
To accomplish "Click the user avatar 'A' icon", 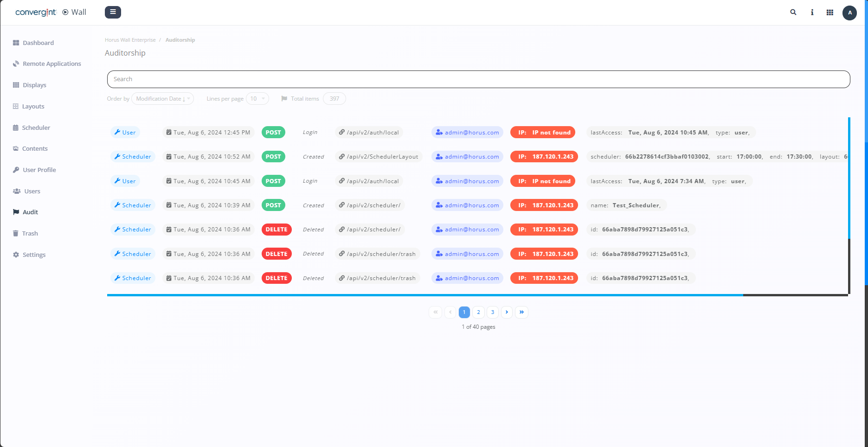I will point(849,13).
